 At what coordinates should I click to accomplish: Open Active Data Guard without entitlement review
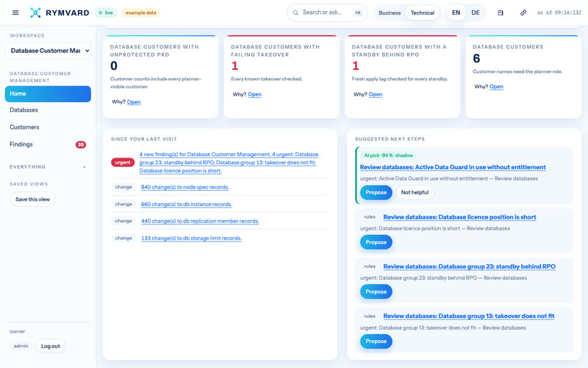(x=453, y=167)
